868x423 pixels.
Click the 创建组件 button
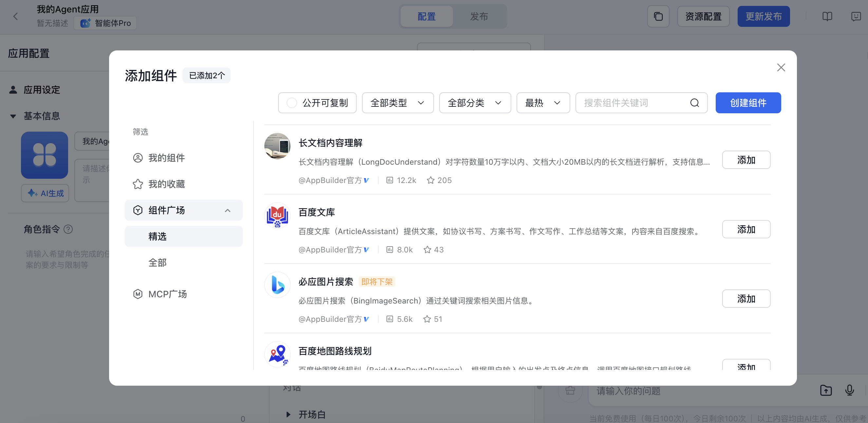point(748,103)
